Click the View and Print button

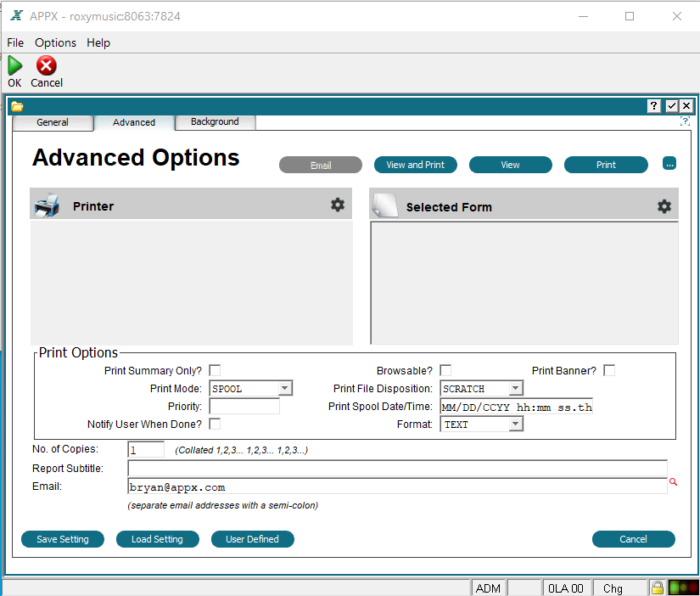click(x=415, y=165)
